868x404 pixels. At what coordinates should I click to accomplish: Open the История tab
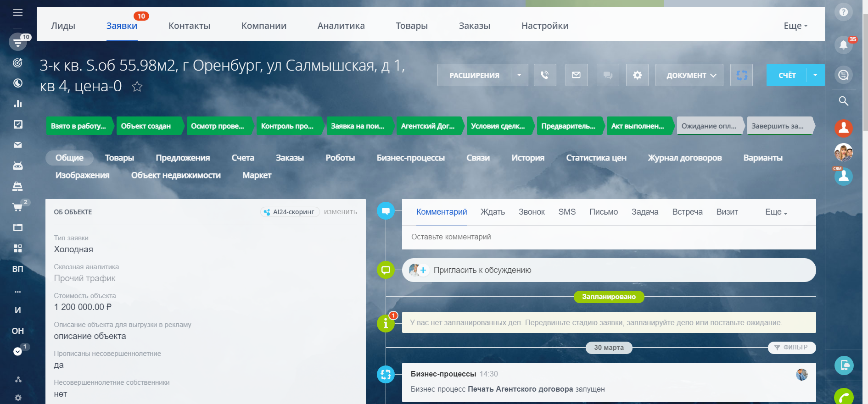527,158
